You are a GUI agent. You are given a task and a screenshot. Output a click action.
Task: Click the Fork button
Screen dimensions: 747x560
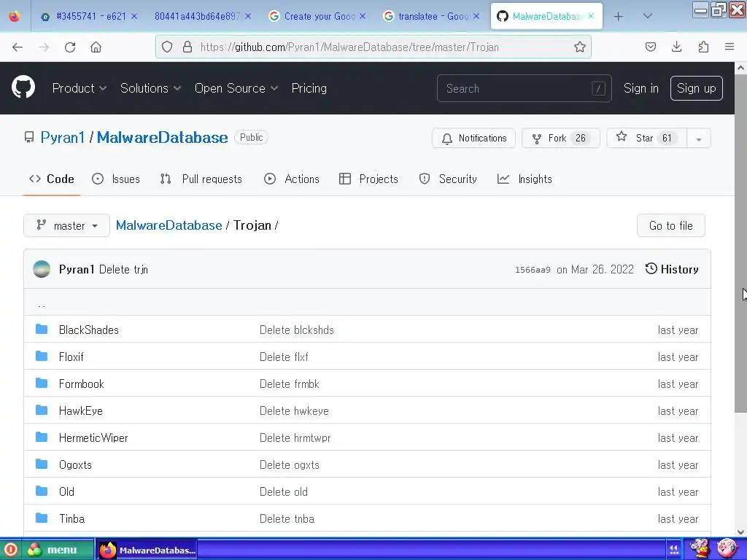561,138
